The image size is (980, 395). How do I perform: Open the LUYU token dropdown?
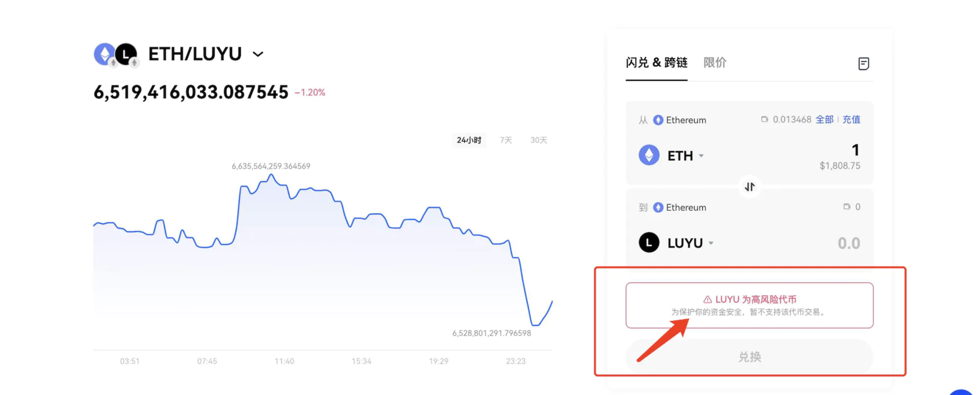click(x=711, y=243)
